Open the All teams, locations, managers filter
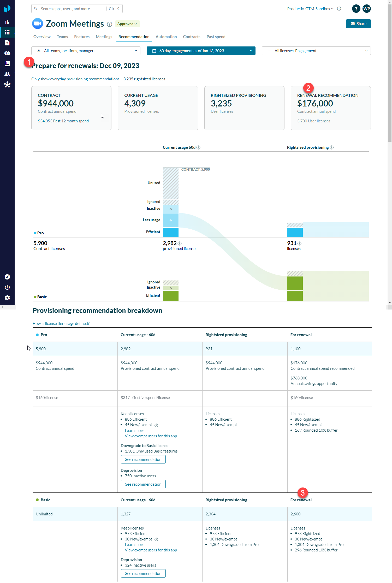 [86, 51]
